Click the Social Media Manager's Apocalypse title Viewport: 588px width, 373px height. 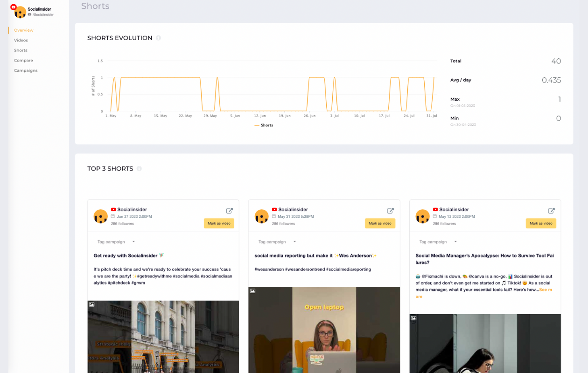(485, 259)
